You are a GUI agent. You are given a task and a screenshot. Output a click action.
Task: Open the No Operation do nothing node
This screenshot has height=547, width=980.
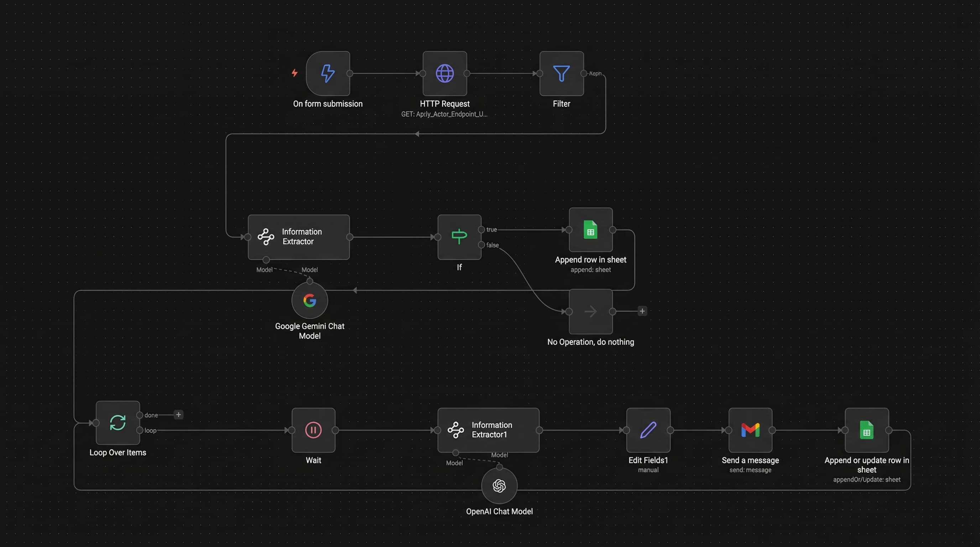(x=590, y=311)
